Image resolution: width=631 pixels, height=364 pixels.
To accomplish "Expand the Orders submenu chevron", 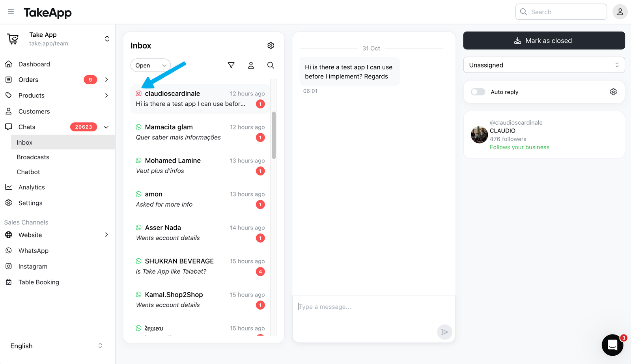I will click(x=106, y=80).
